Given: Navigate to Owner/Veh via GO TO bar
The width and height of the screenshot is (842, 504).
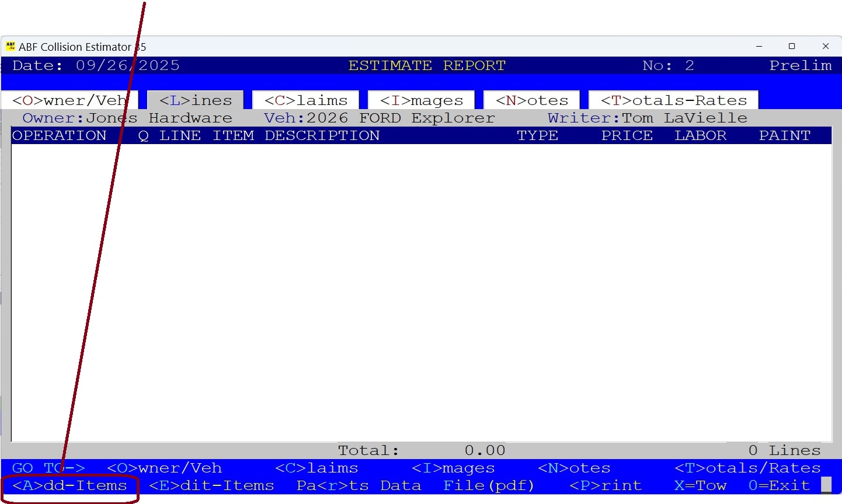Looking at the screenshot, I should tap(163, 467).
